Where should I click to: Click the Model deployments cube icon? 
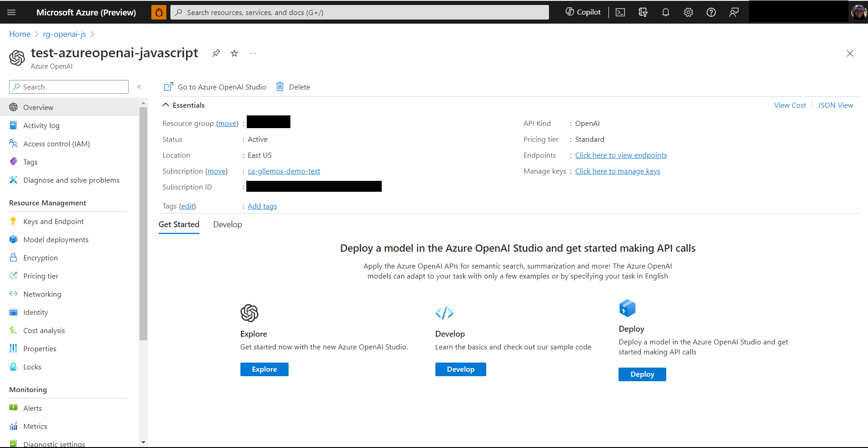(13, 239)
